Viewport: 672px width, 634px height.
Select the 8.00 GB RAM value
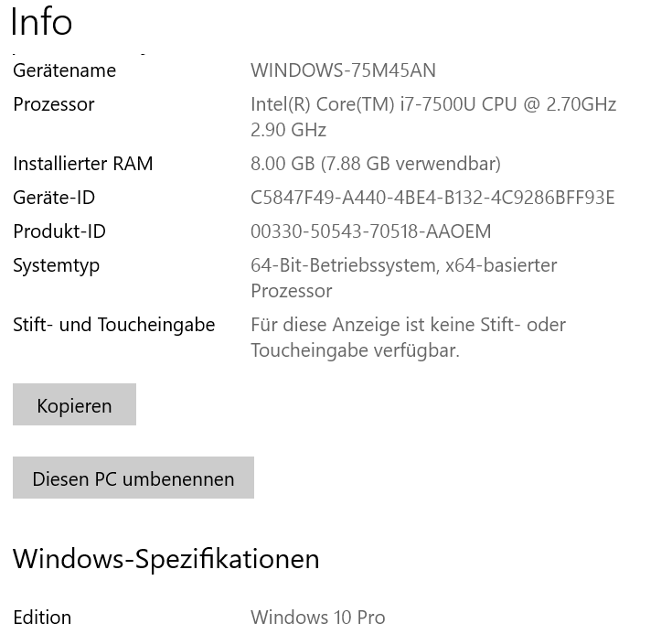[375, 164]
